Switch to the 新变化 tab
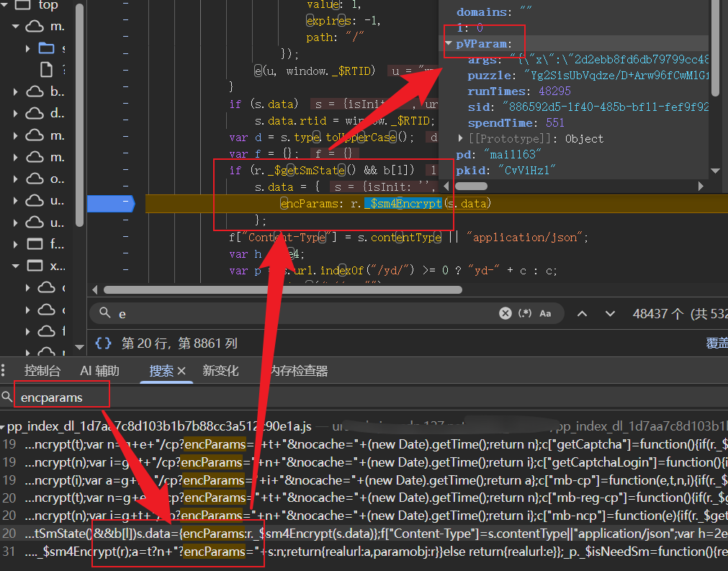728x571 pixels. point(220,370)
